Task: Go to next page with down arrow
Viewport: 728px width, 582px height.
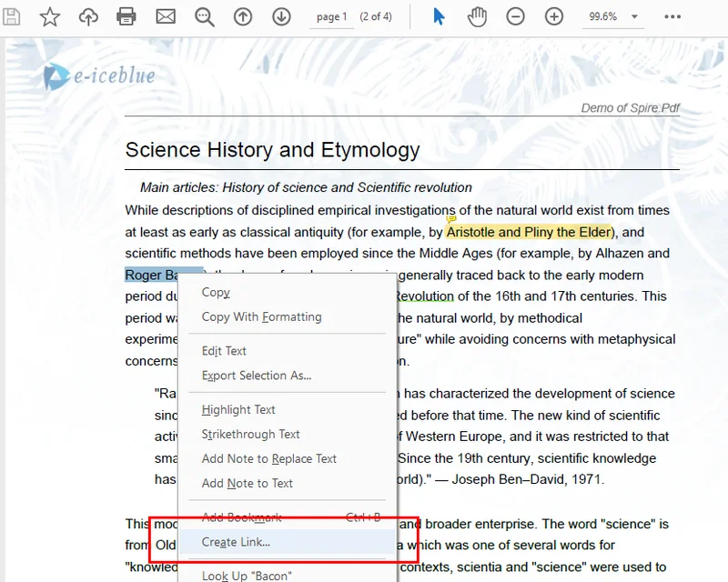Action: click(281, 16)
